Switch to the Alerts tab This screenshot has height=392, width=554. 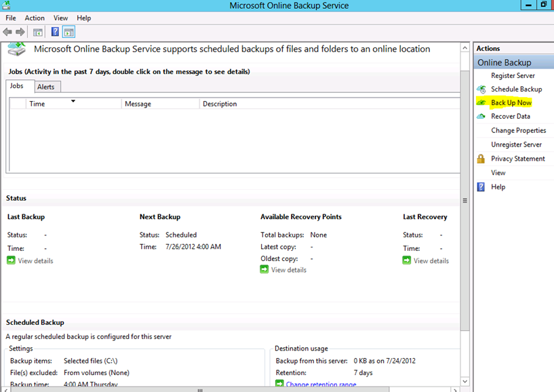click(47, 87)
